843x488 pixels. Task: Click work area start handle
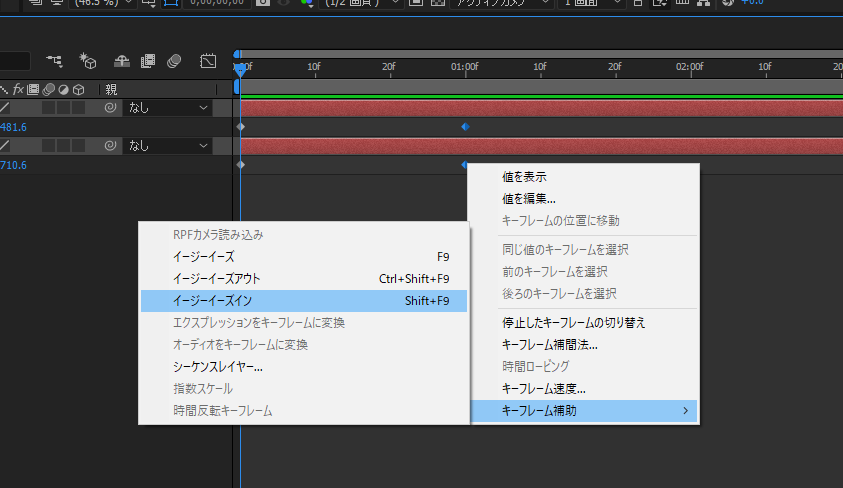click(x=237, y=87)
